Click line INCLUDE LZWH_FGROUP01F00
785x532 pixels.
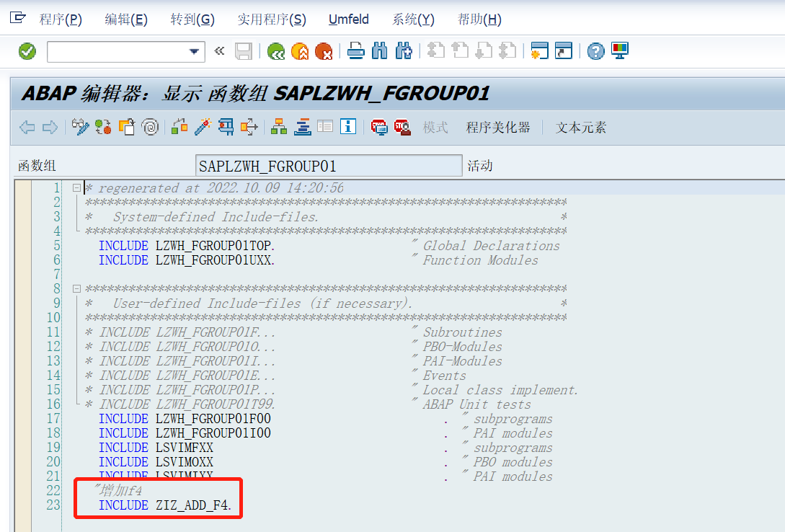[x=185, y=418]
